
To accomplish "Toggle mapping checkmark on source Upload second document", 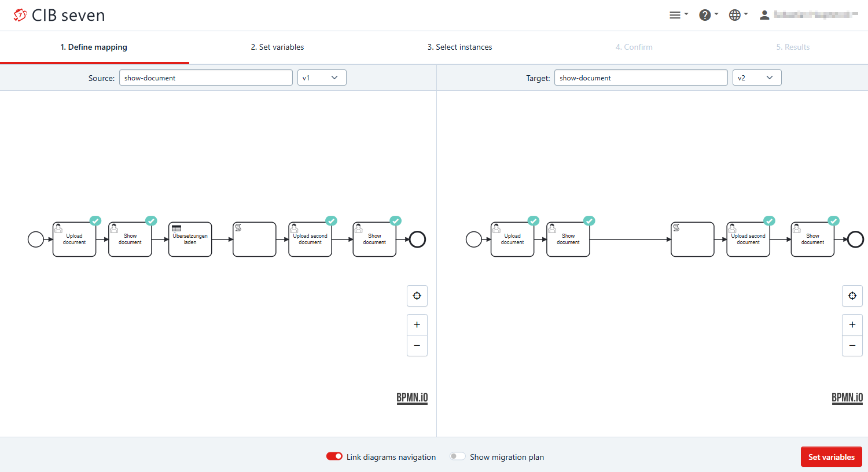I will click(x=331, y=221).
